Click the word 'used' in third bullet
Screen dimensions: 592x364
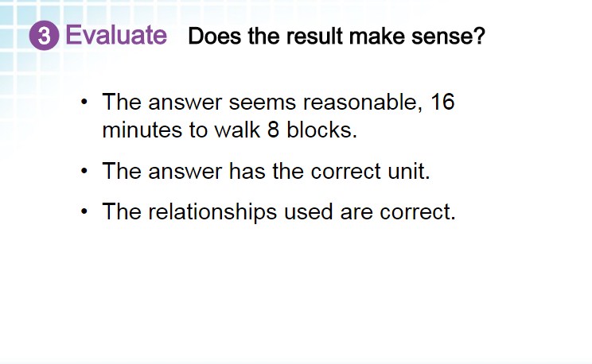(309, 212)
